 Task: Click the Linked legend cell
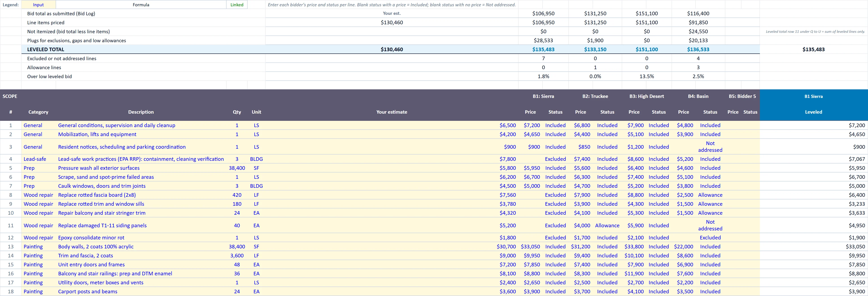[237, 5]
